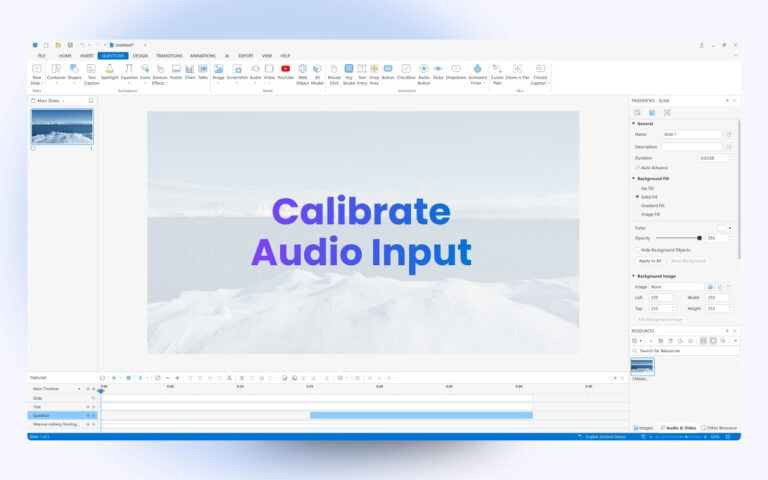Toggle the Auto Advance checkbox
Screen dimensions: 768x480
pos(637,168)
